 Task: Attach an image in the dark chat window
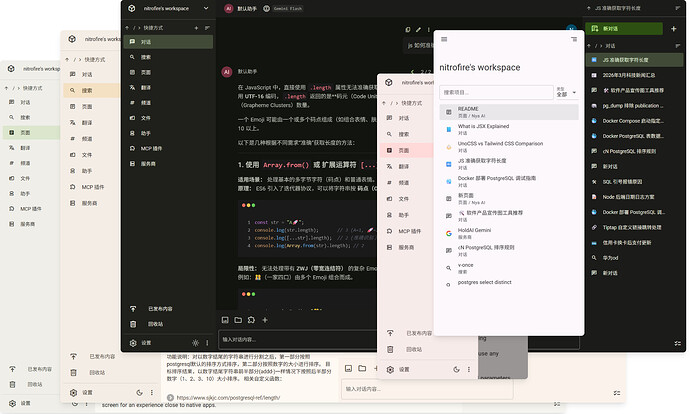point(225,320)
